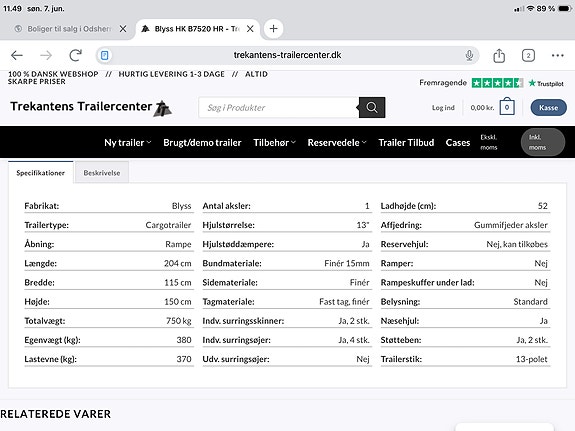Click the Reservehjul value Nej, kan tilkøbes
Image resolution: width=575 pixels, height=431 pixels.
[517, 244]
